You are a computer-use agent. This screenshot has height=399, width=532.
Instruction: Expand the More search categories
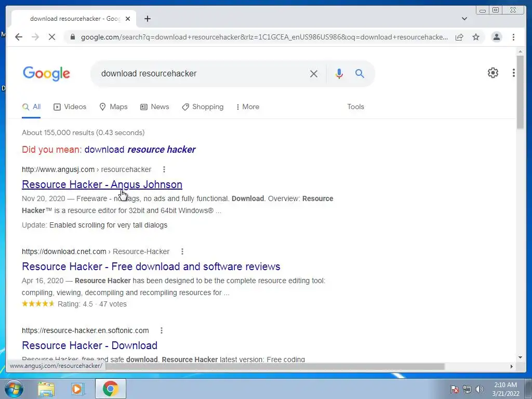pyautogui.click(x=248, y=107)
